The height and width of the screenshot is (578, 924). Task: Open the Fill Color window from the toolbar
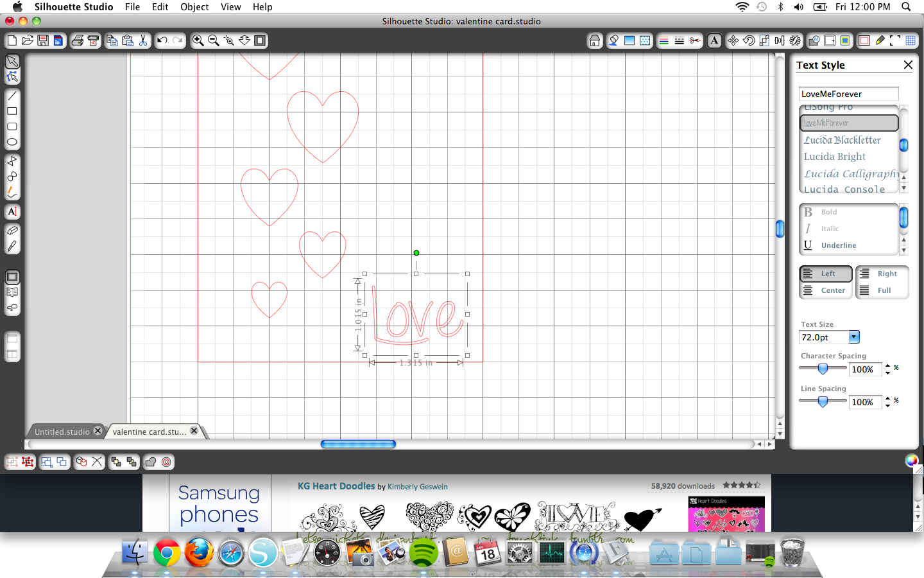(x=613, y=40)
